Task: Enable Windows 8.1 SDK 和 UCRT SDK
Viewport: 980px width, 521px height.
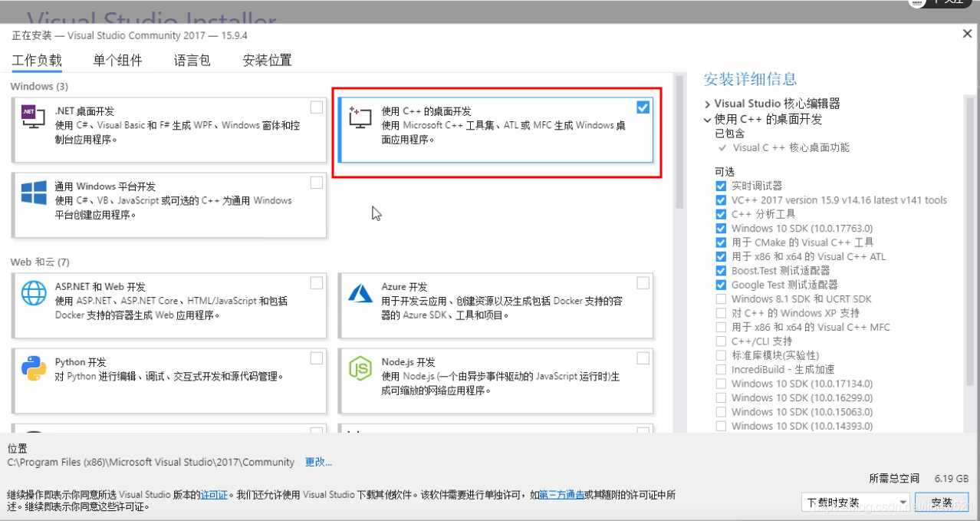Action: pyautogui.click(x=721, y=298)
